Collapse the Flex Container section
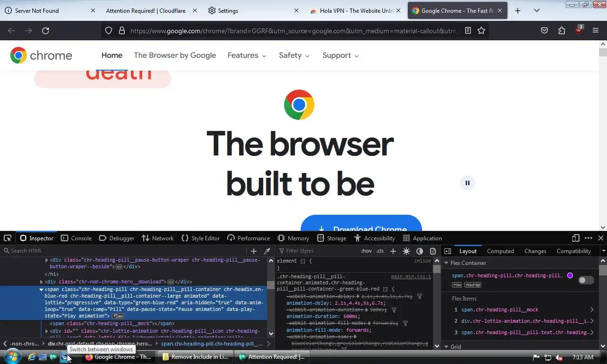Image resolution: width=607 pixels, height=364 pixels. 446,263
